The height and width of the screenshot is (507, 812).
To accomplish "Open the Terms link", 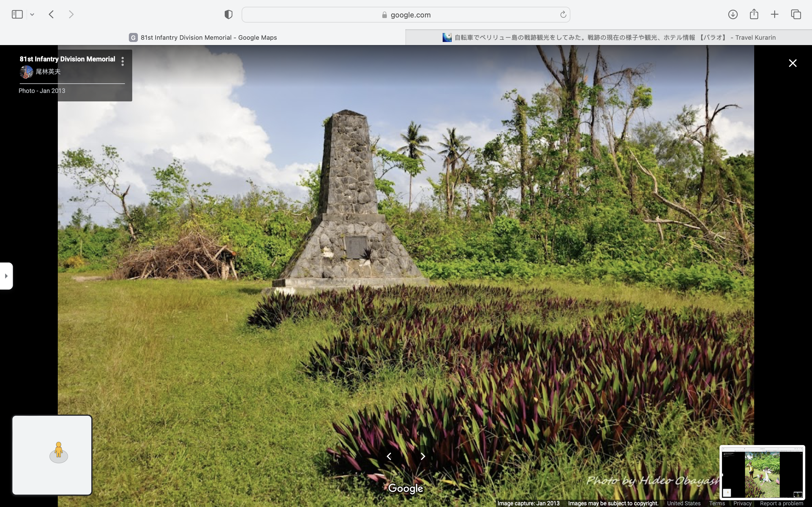I will (x=717, y=503).
